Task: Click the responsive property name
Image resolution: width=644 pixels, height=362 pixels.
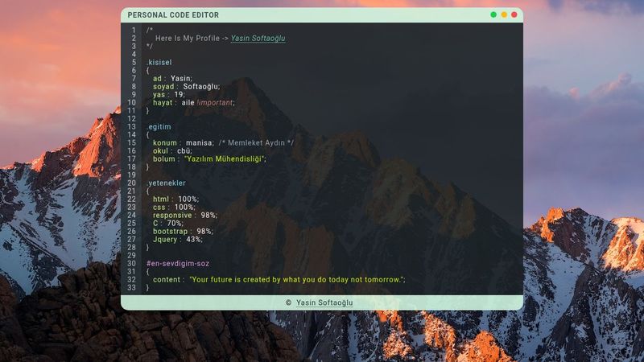Action: (x=172, y=215)
